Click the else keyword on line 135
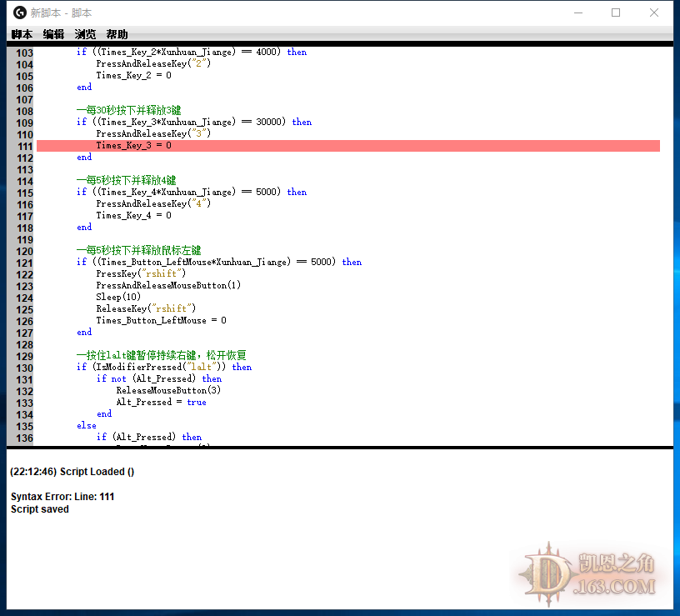 [x=87, y=425]
